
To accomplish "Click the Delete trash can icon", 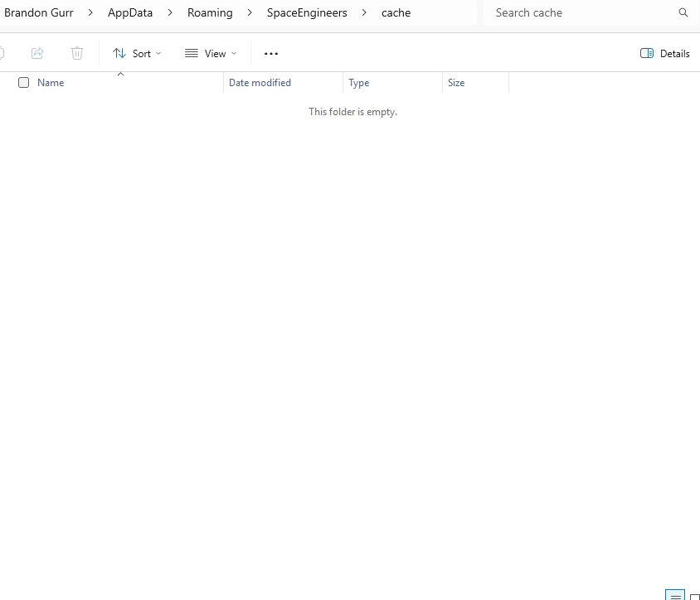I will (77, 53).
